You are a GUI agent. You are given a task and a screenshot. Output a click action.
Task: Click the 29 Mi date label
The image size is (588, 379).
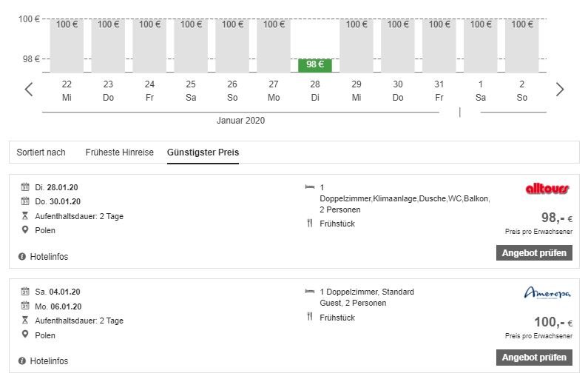pyautogui.click(x=356, y=90)
